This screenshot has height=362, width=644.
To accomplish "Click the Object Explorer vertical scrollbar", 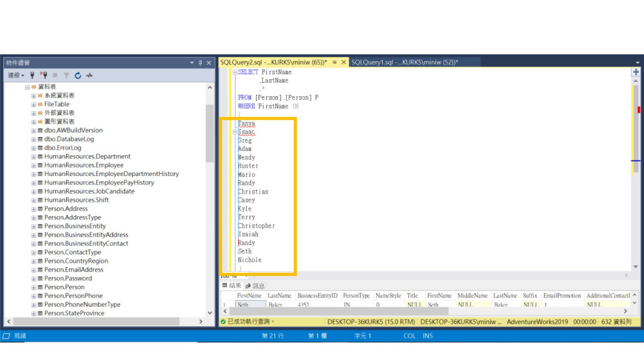I will point(209,133).
